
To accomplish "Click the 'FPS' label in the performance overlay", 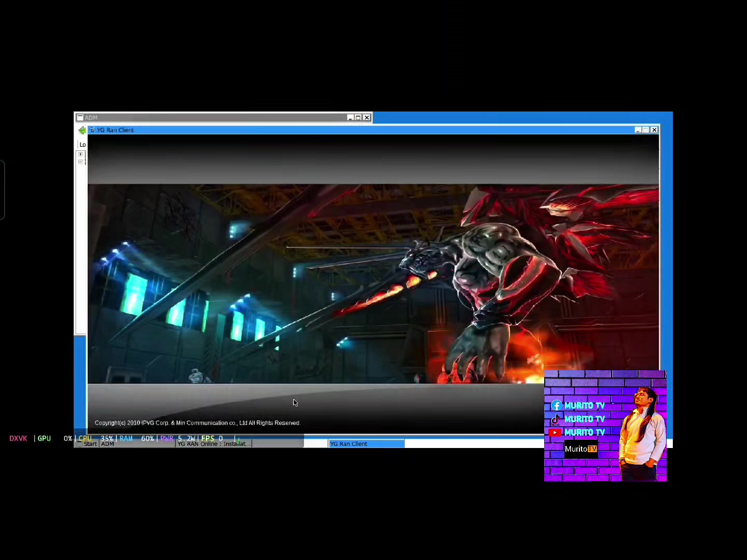I will pos(208,439).
